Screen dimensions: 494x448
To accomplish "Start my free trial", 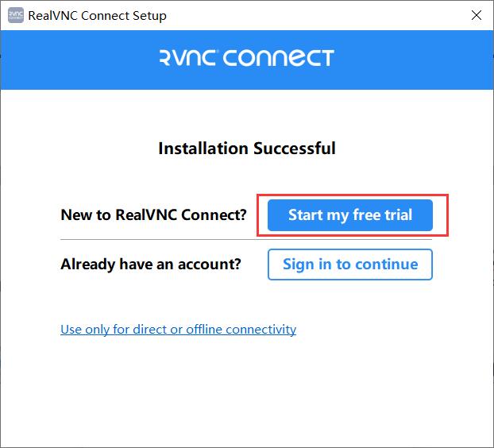I will click(x=350, y=215).
